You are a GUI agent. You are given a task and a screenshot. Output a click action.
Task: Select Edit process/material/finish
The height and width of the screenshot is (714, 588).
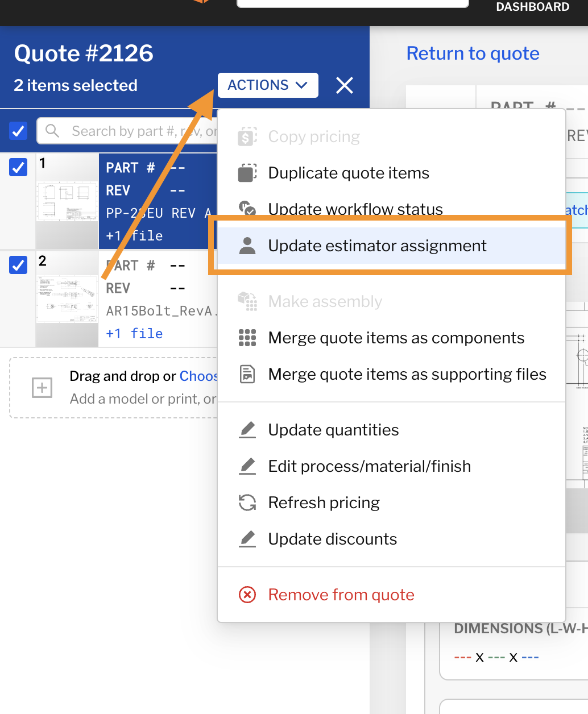(392, 466)
